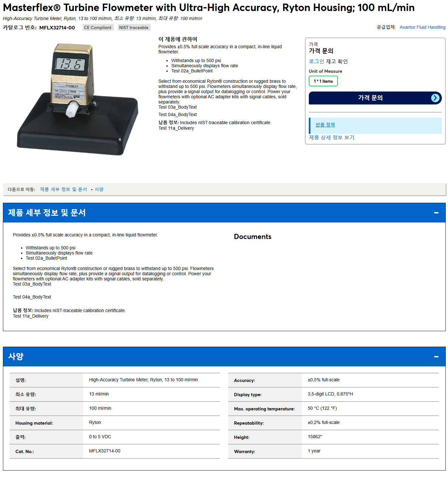448x477 pixels.
Task: Select the Height value 15862"
Action: click(315, 437)
